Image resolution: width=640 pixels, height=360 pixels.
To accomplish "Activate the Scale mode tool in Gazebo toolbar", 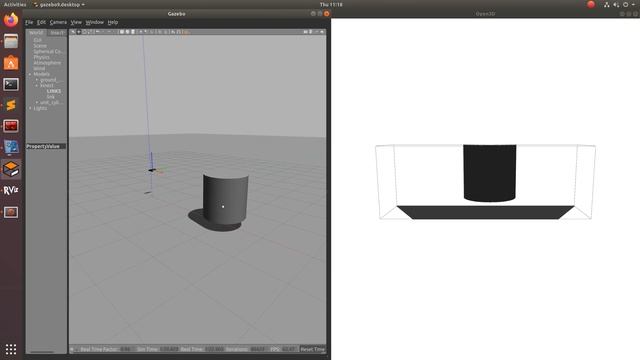I will click(x=90, y=32).
